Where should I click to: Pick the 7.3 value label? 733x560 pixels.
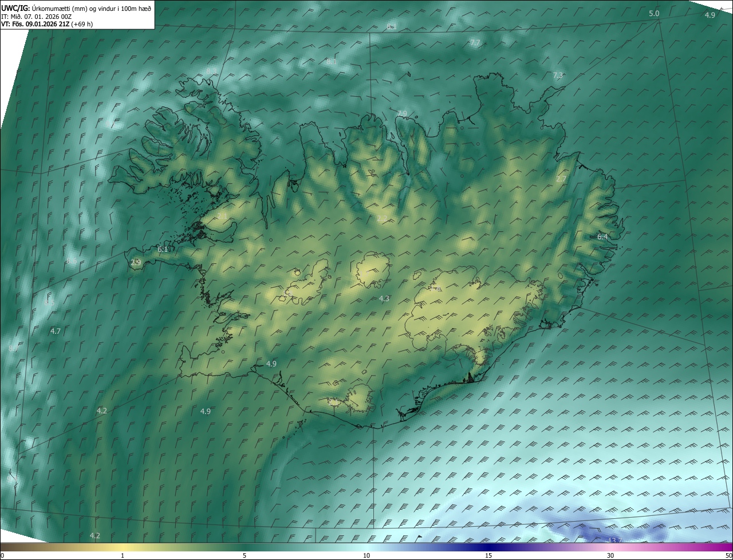pos(558,76)
